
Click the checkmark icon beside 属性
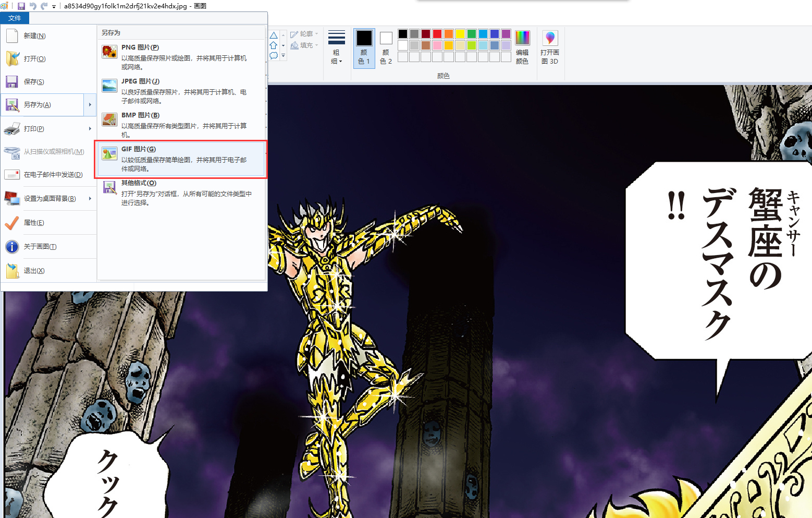12,223
